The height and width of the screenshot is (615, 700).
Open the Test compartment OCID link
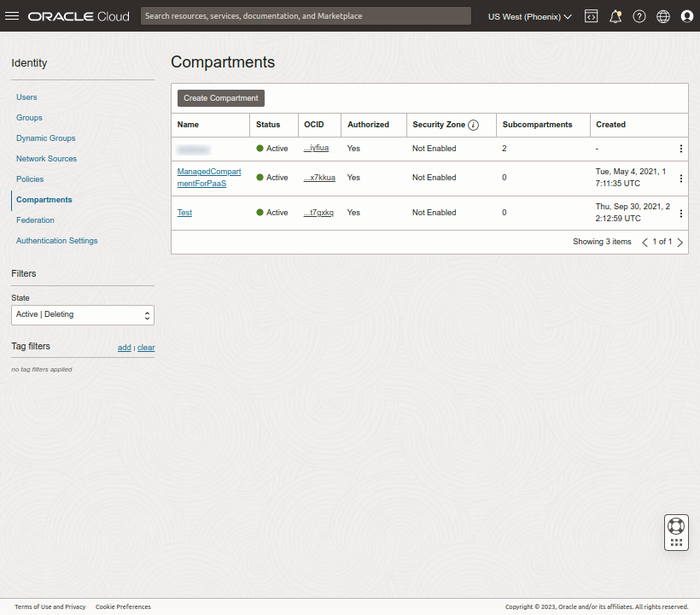pos(318,212)
